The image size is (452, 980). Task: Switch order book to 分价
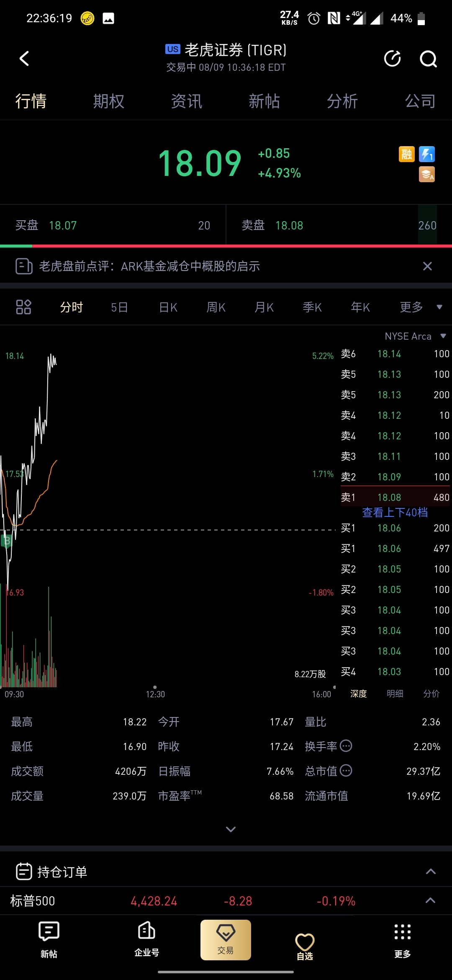[431, 694]
